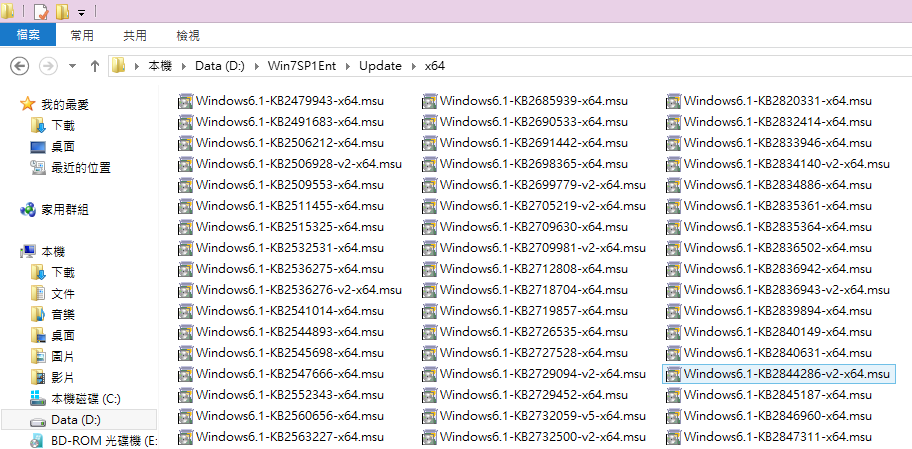The image size is (912, 449).
Task: Open 音樂 (Music) folder in sidebar
Action: 63,315
